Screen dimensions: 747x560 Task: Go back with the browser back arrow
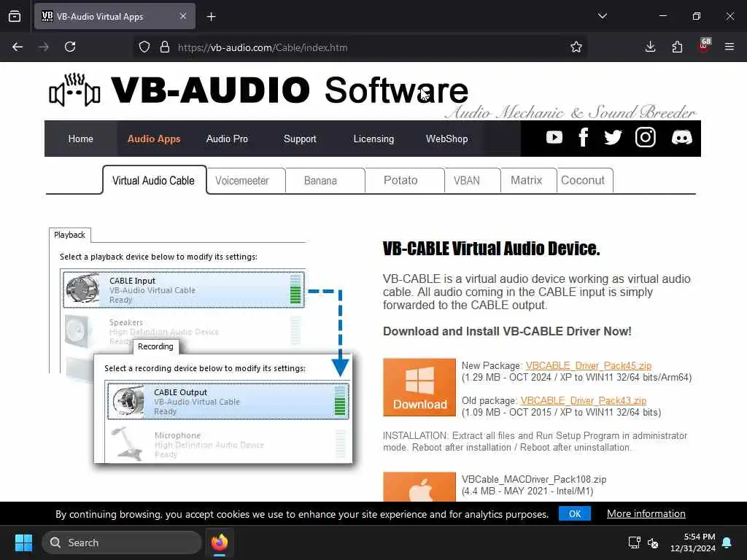18,47
